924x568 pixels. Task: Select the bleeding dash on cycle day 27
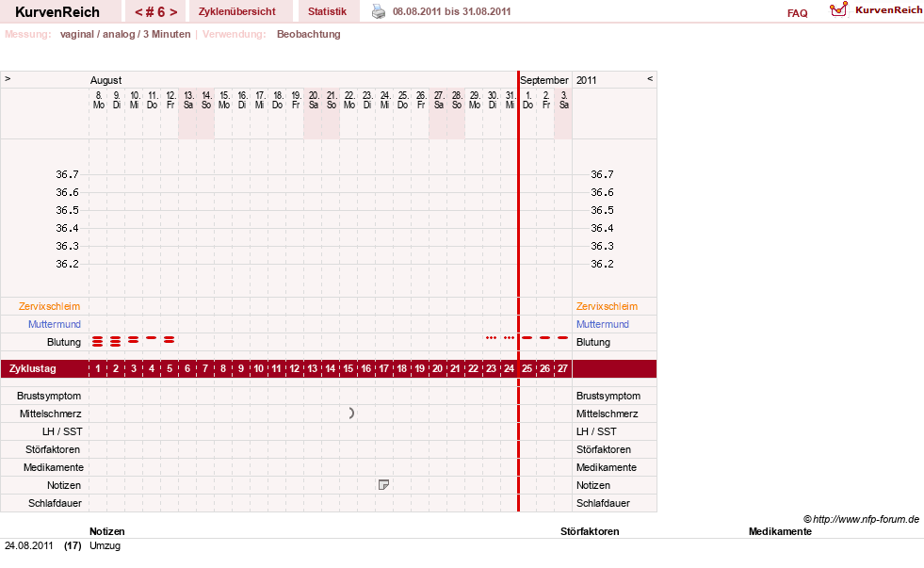pyautogui.click(x=562, y=337)
